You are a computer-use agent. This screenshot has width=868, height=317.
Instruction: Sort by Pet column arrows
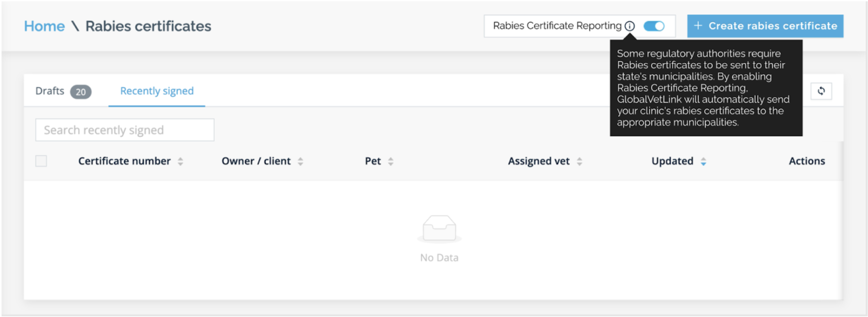pyautogui.click(x=390, y=161)
